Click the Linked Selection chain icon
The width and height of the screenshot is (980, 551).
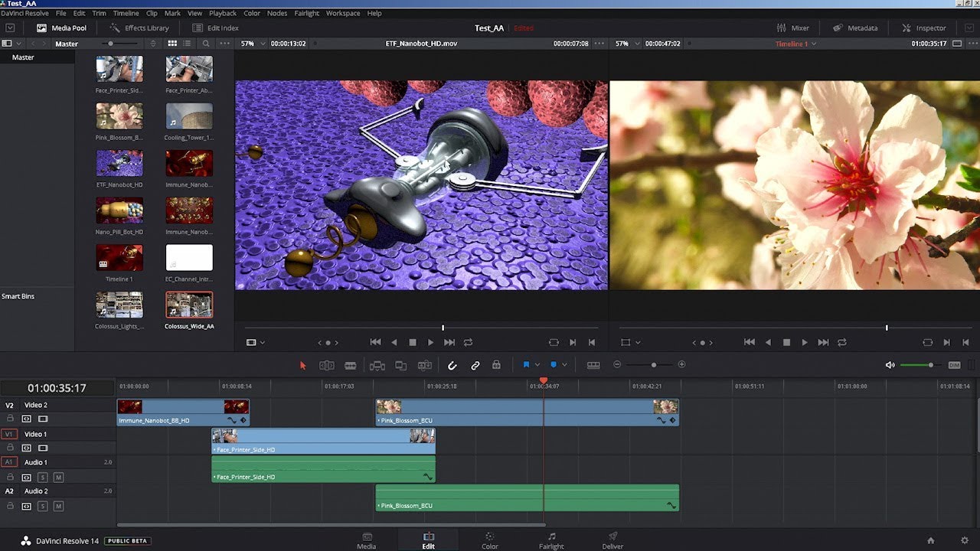[x=475, y=366]
